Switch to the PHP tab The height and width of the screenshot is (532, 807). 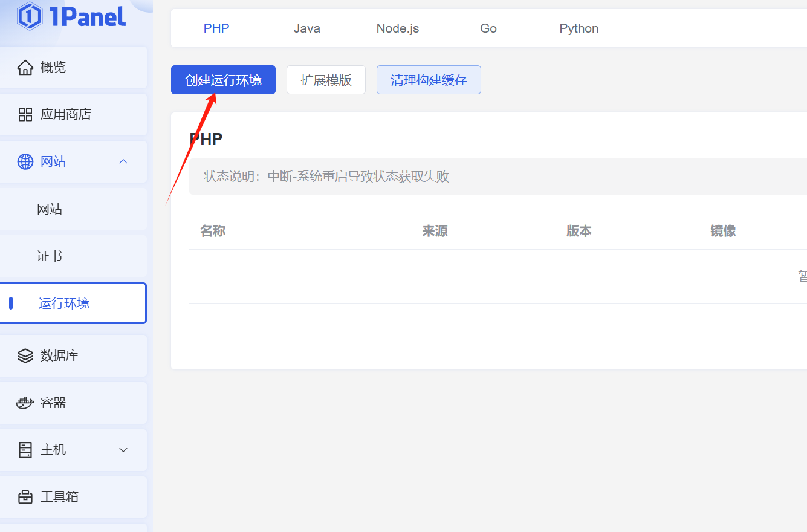pos(216,28)
